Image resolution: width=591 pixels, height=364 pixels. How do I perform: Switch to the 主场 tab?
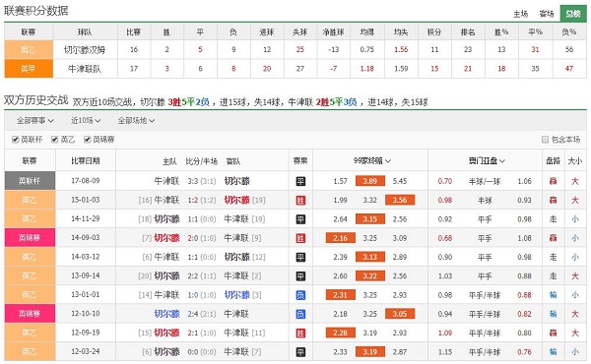point(520,14)
